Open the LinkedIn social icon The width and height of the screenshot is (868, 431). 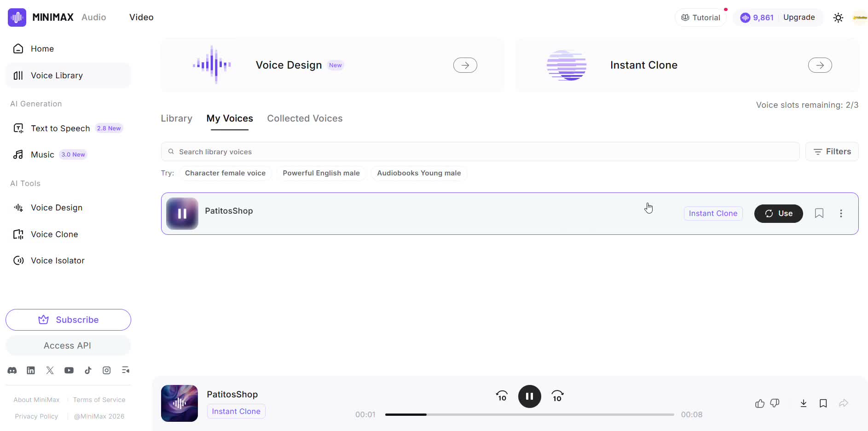[31, 370]
